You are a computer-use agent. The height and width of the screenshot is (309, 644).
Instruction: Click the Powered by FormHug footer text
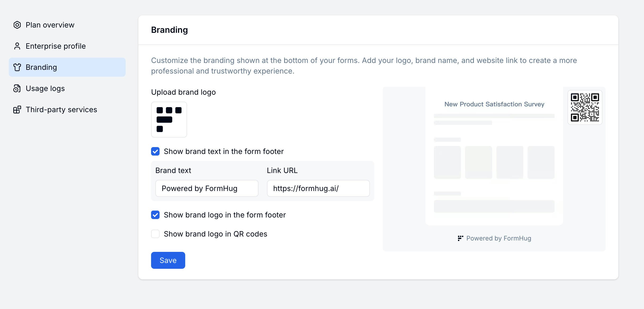tap(499, 238)
